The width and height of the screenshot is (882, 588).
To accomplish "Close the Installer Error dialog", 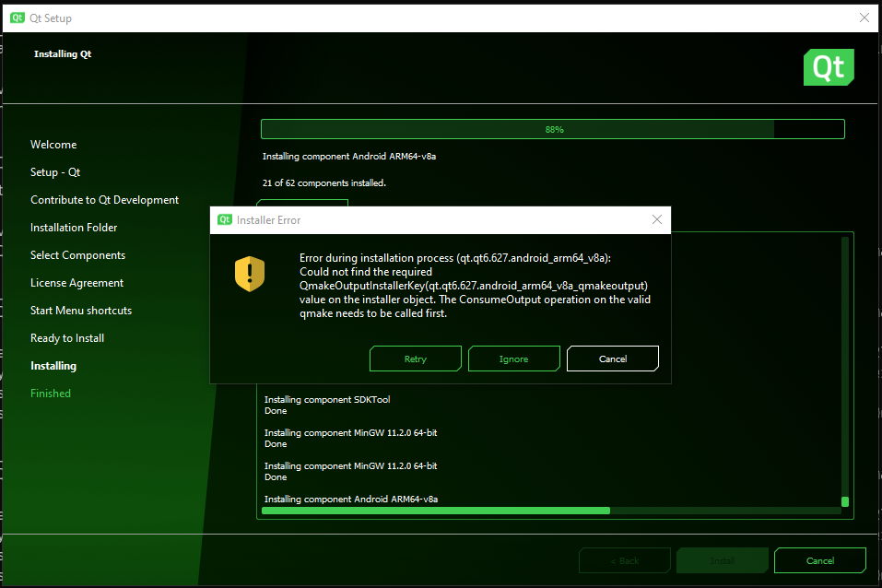I will pos(656,219).
